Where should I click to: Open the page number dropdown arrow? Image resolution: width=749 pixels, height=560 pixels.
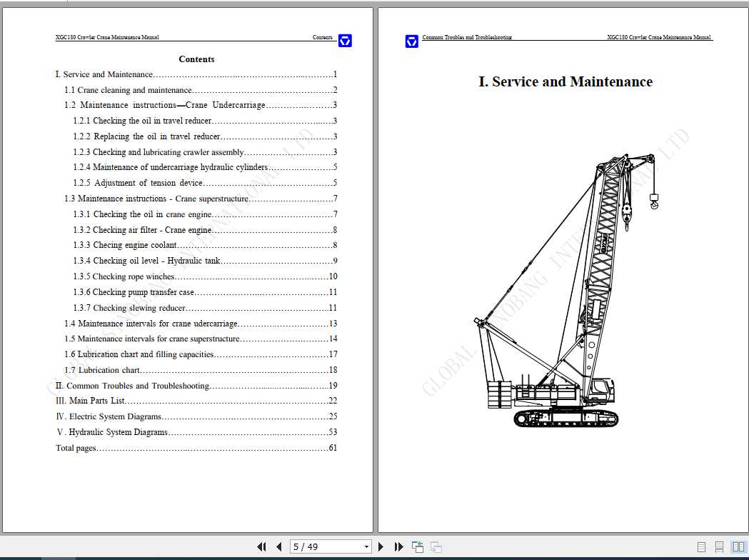point(366,546)
